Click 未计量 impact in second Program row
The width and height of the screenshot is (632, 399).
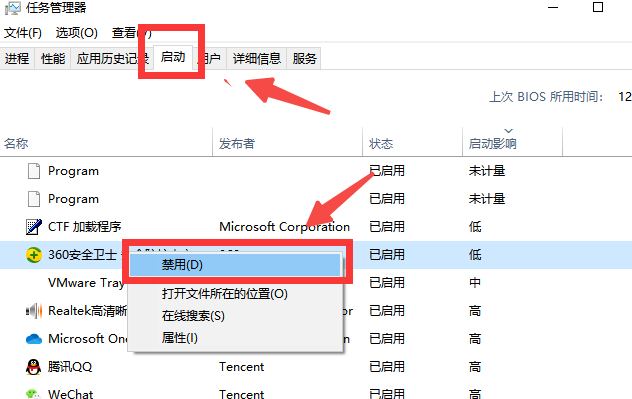(x=487, y=199)
